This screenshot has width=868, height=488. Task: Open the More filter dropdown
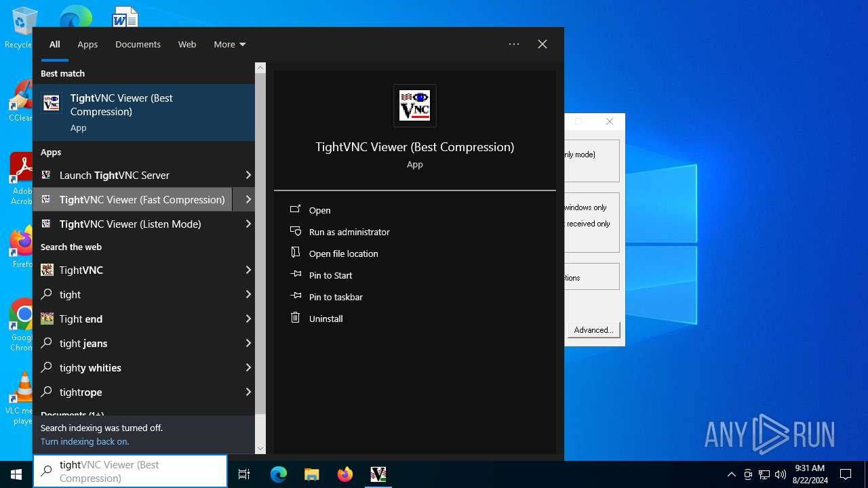click(x=230, y=44)
